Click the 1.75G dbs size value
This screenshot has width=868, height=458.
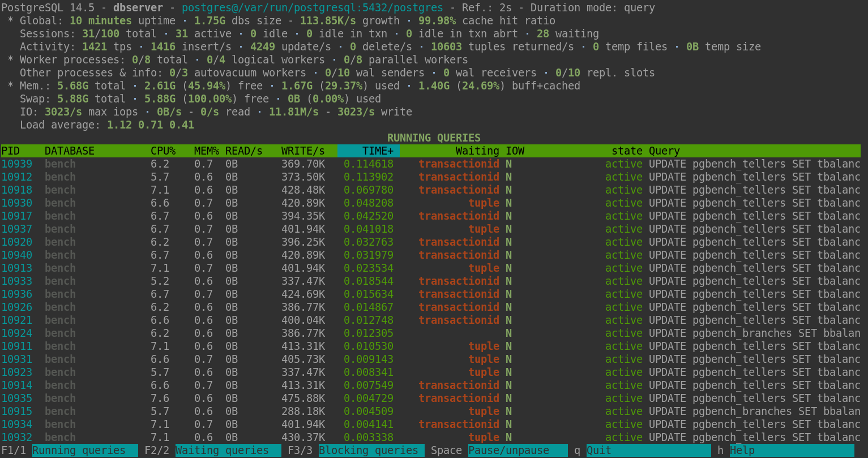click(210, 21)
